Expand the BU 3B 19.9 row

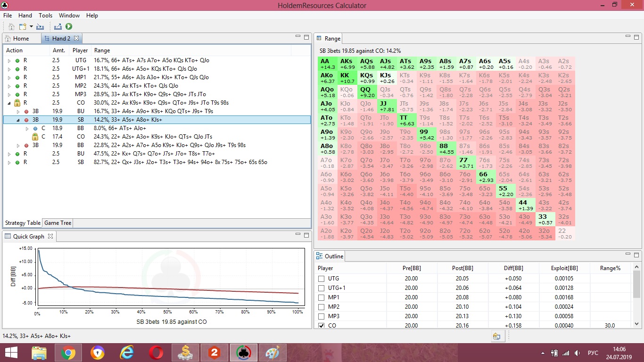tap(18, 111)
